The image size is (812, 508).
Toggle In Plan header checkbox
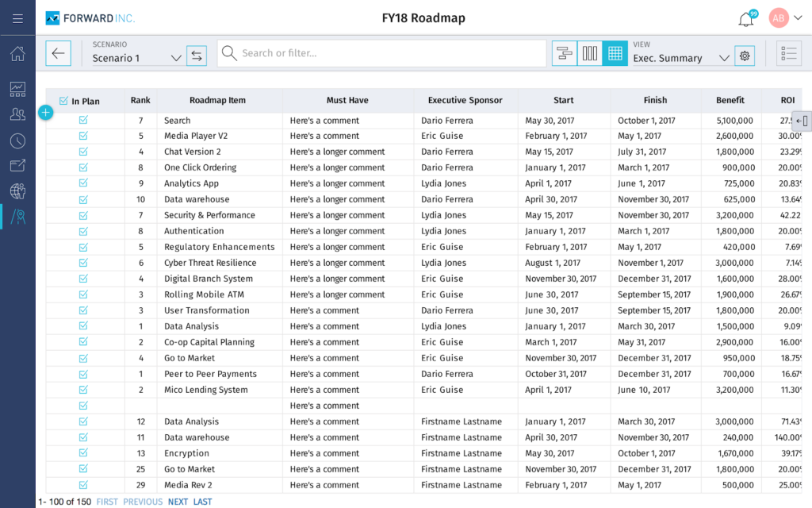tap(63, 101)
